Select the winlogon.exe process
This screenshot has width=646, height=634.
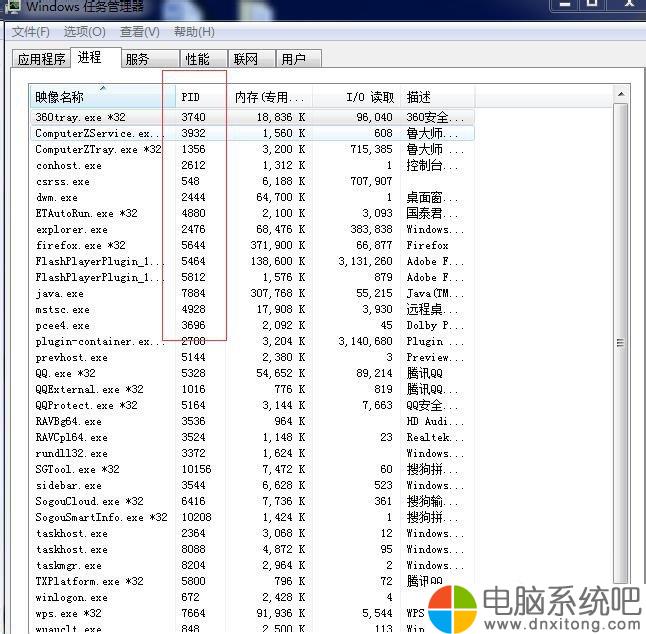(252, 597)
